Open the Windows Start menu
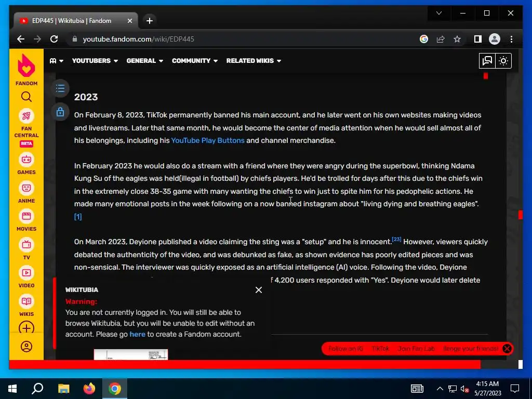The height and width of the screenshot is (399, 532). pos(12,389)
